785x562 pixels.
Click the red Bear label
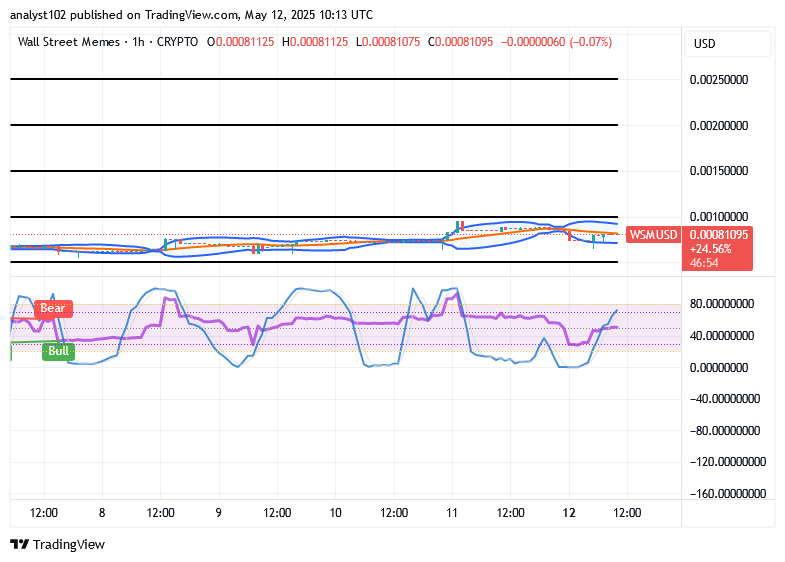coord(53,308)
